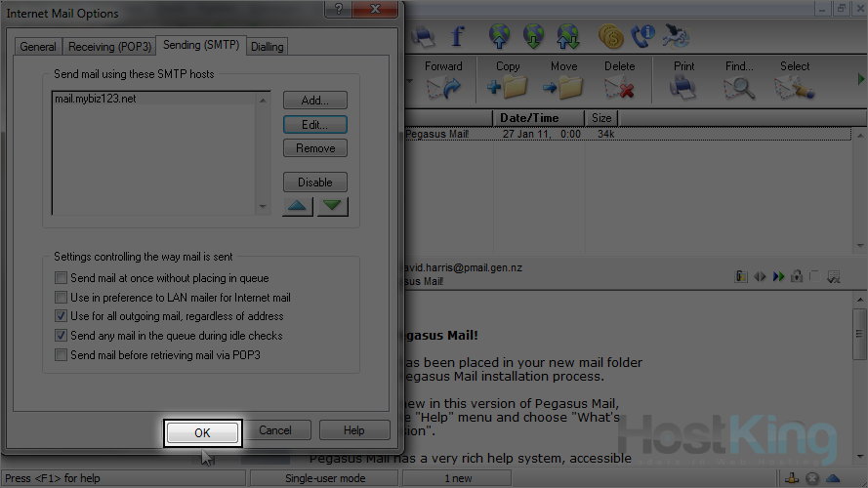Move SMTP host down with green arrow
This screenshot has height=488, width=868.
coord(332,207)
